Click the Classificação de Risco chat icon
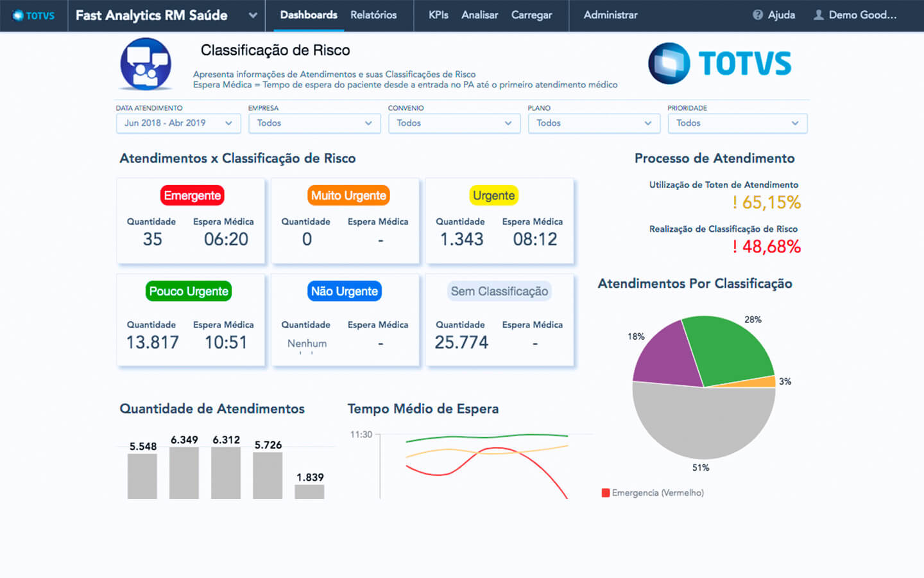 point(146,64)
